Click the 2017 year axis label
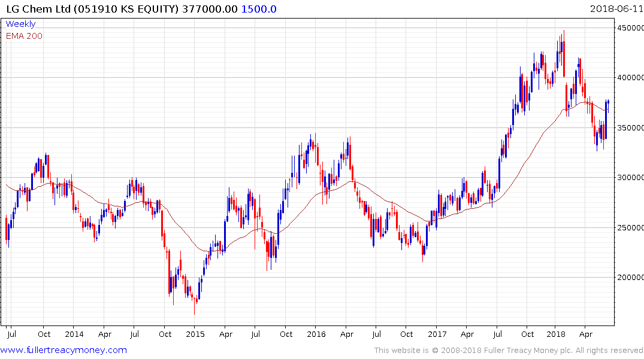The height and width of the screenshot is (359, 644). coord(437,334)
